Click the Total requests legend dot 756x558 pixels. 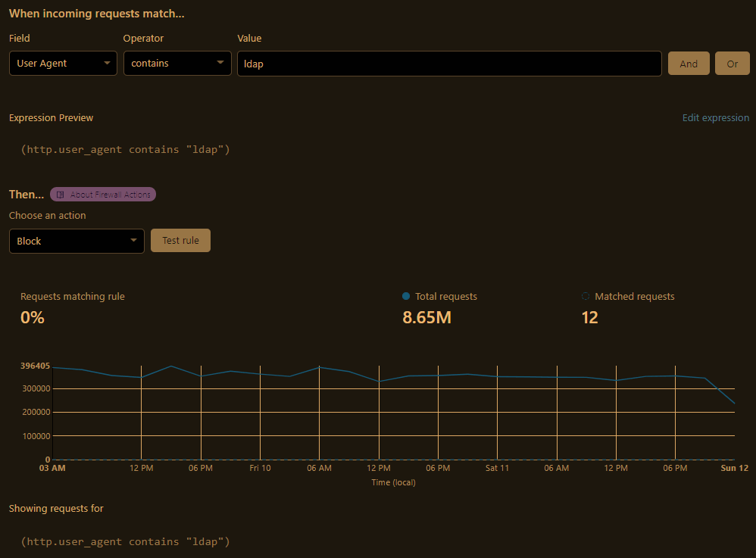(406, 296)
